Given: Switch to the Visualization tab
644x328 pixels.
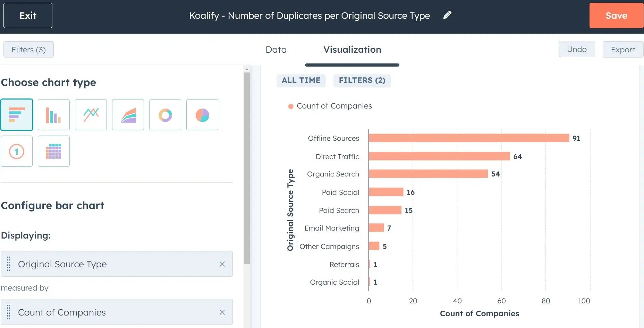Looking at the screenshot, I should point(352,49).
